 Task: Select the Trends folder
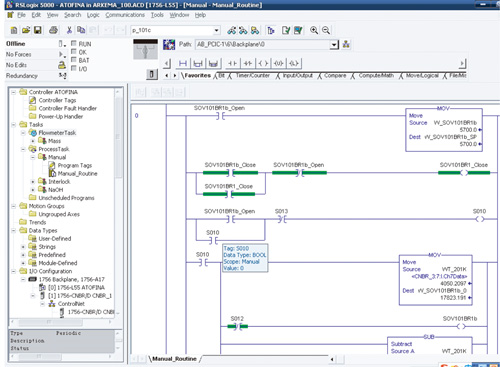click(x=37, y=222)
